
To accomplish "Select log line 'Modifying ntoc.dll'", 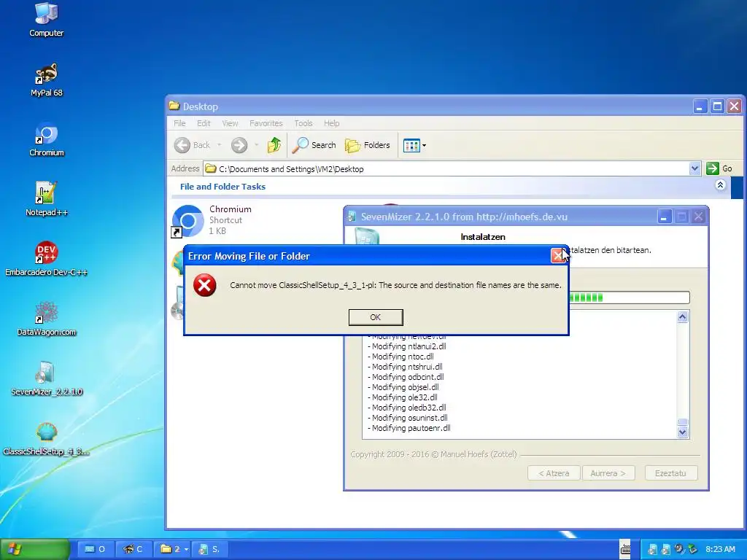I will [x=400, y=357].
